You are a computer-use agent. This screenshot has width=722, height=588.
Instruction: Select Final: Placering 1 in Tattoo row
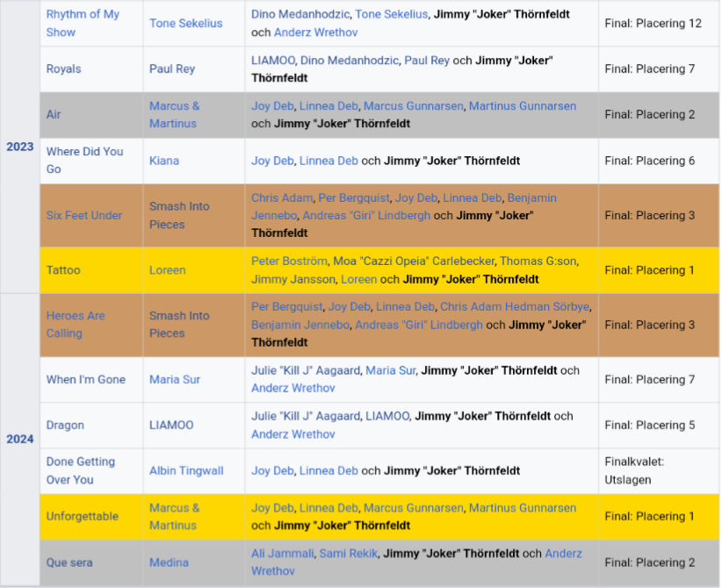click(649, 270)
